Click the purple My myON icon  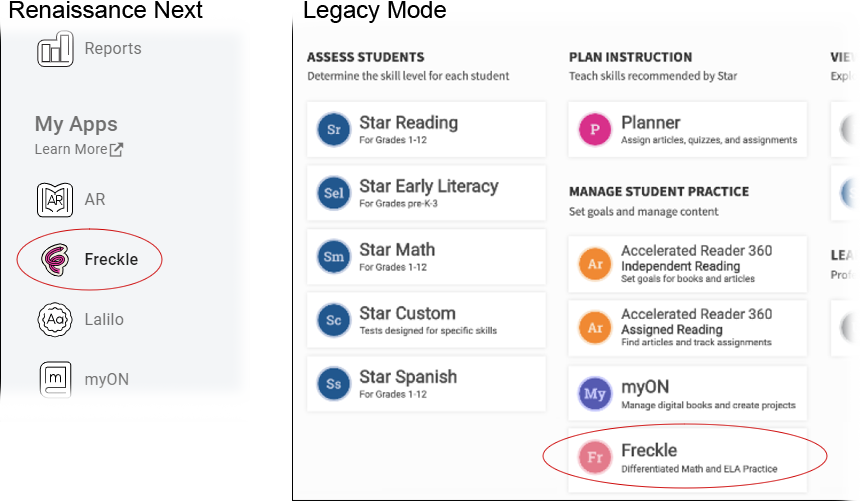[595, 394]
